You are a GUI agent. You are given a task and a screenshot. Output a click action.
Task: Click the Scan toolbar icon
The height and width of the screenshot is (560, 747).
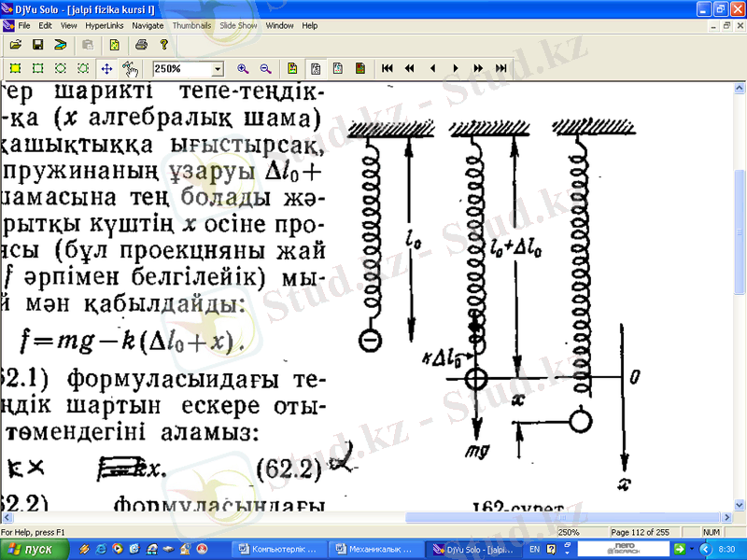point(60,45)
